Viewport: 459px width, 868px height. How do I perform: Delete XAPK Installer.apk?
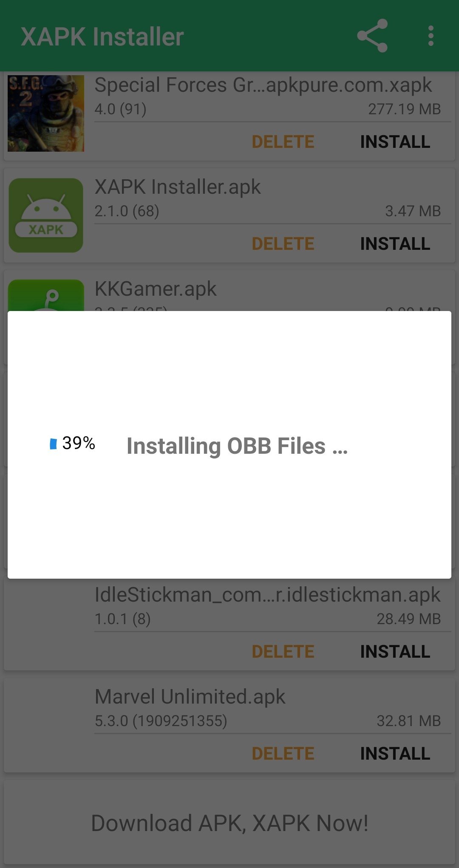tap(283, 244)
